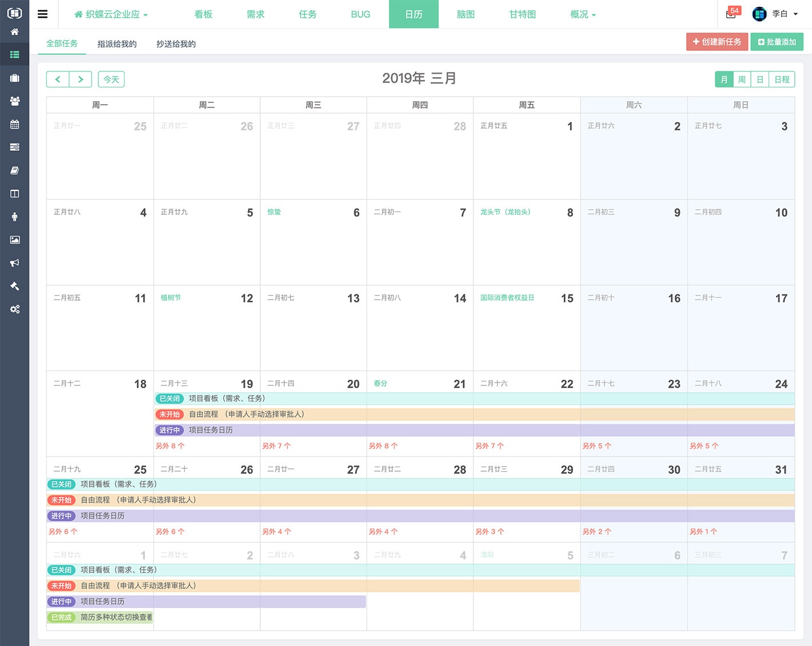Open 另外 3 个 link under March 29
812x646 pixels.
click(490, 532)
